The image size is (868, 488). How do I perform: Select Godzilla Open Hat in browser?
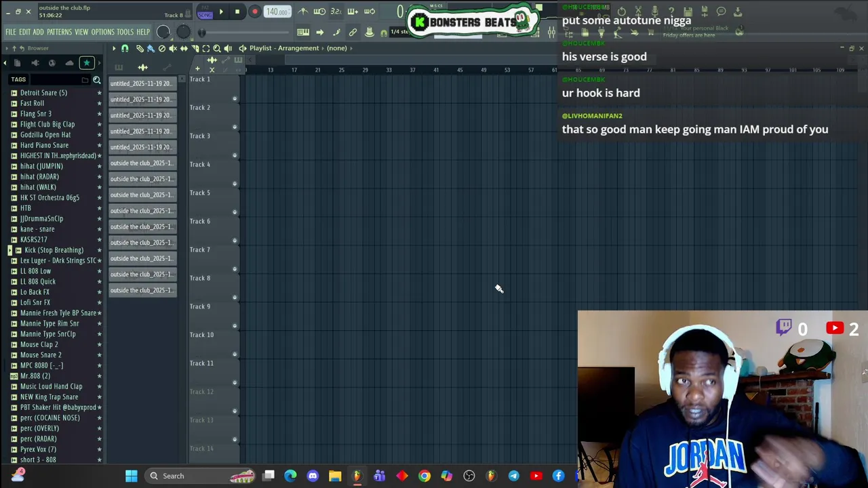coord(45,135)
